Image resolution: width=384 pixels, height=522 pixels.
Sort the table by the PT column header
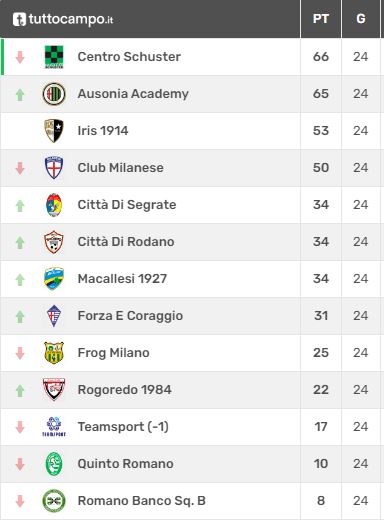tap(321, 19)
